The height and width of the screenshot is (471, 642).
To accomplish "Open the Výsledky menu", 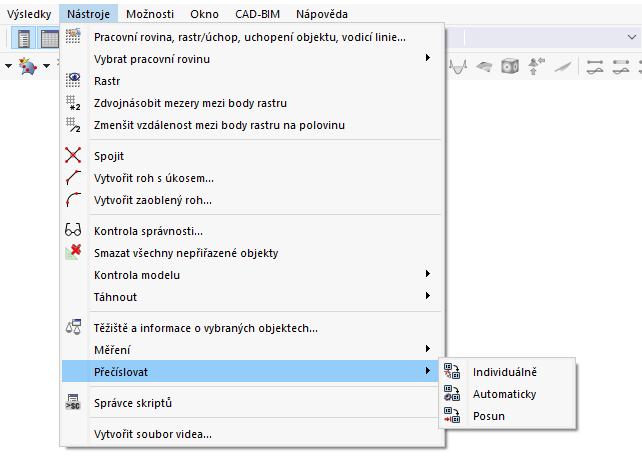I will [29, 14].
